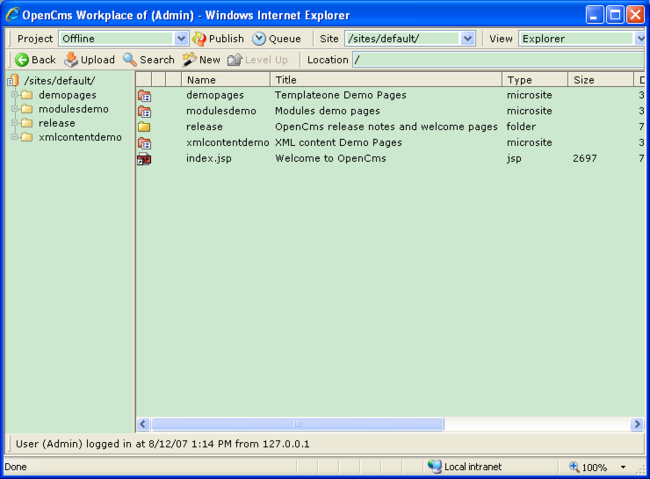This screenshot has height=479, width=650.
Task: Select modulesdemo label in folder tree
Action: click(x=74, y=109)
